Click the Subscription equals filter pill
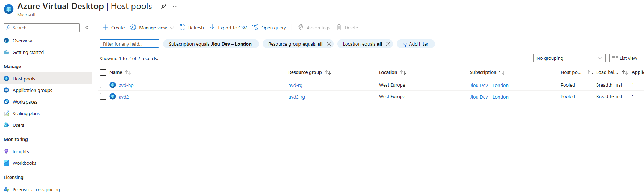The height and width of the screenshot is (196, 644). (x=211, y=44)
